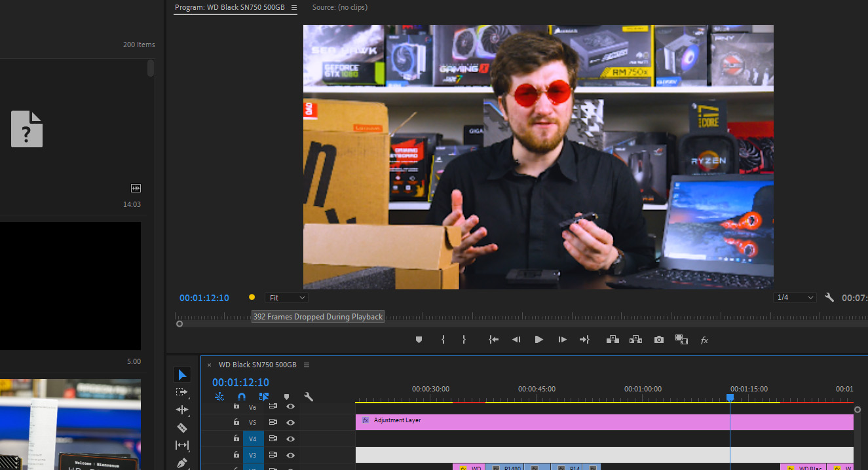Switch to Source (no clips) tab

coord(340,7)
